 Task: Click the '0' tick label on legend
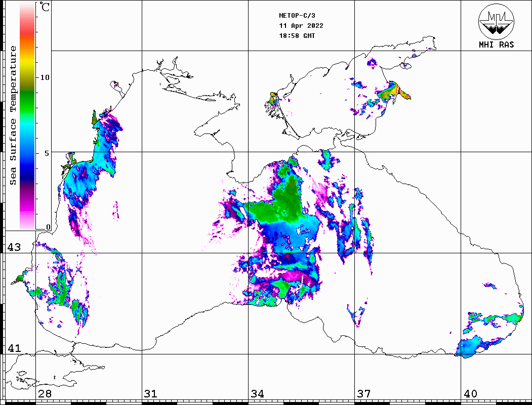pos(48,227)
